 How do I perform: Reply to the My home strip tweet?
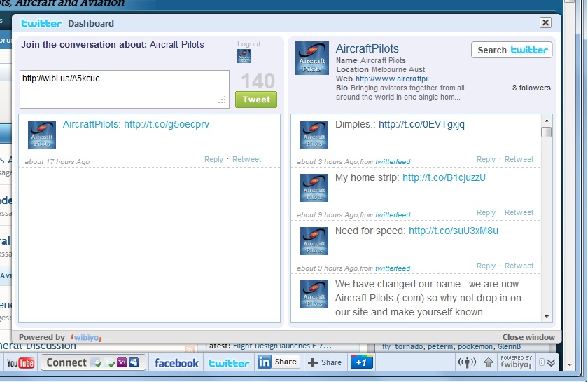(486, 212)
